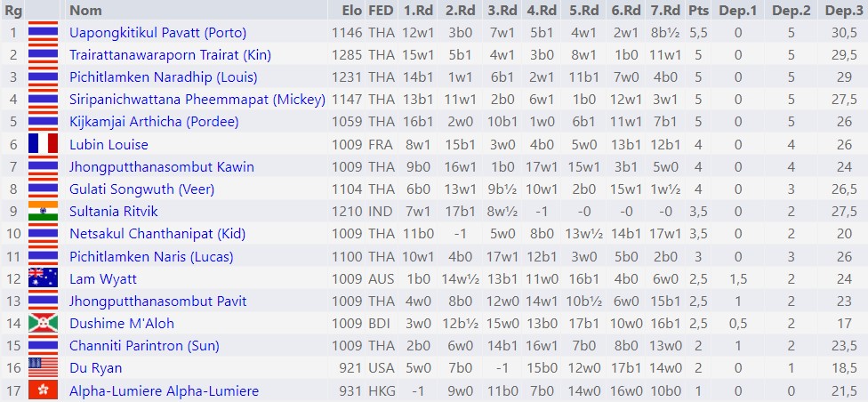Click the Hong Kong flag beside Alpha-Lumiere
868x402 pixels.
coord(44,390)
